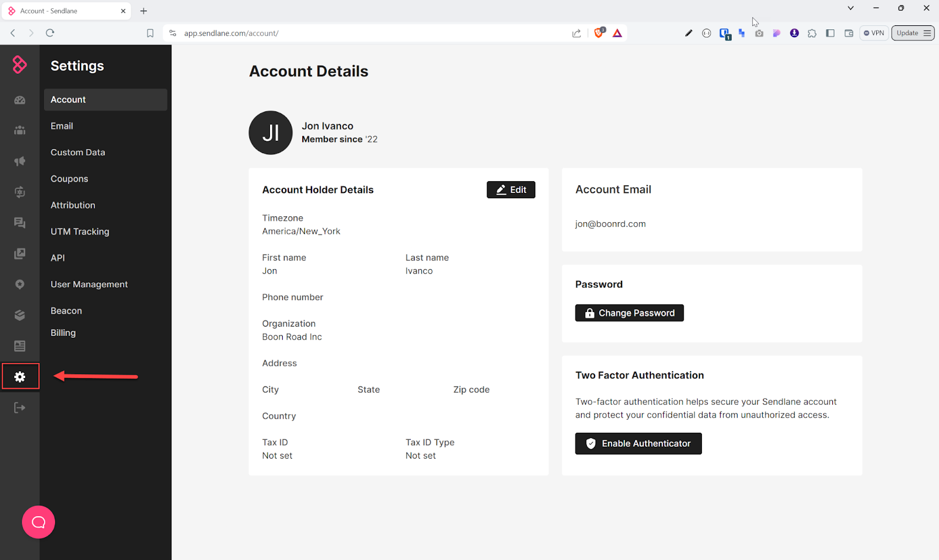Image resolution: width=939 pixels, height=560 pixels.
Task: Click the pencil extension icon in toolbar
Action: 688,33
